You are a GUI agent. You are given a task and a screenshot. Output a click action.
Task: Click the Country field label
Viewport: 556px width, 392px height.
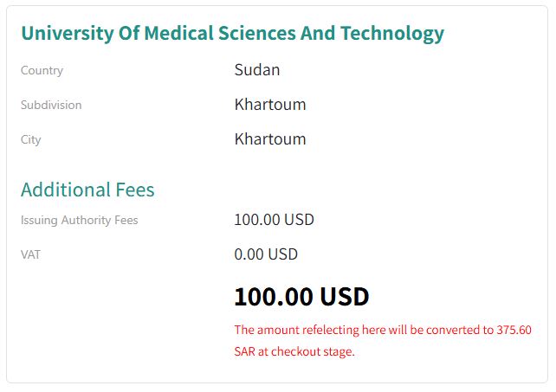[42, 70]
